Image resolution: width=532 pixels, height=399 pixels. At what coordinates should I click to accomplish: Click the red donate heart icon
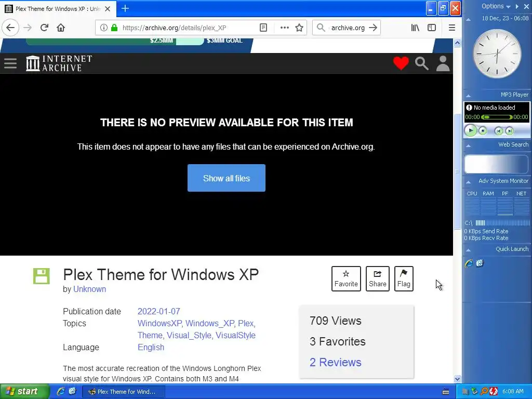coord(401,63)
